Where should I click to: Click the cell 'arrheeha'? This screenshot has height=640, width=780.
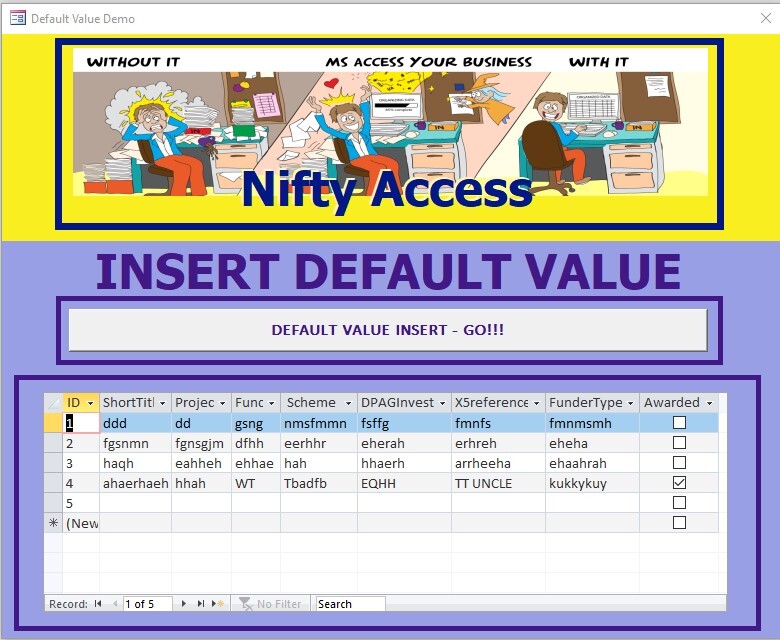498,462
